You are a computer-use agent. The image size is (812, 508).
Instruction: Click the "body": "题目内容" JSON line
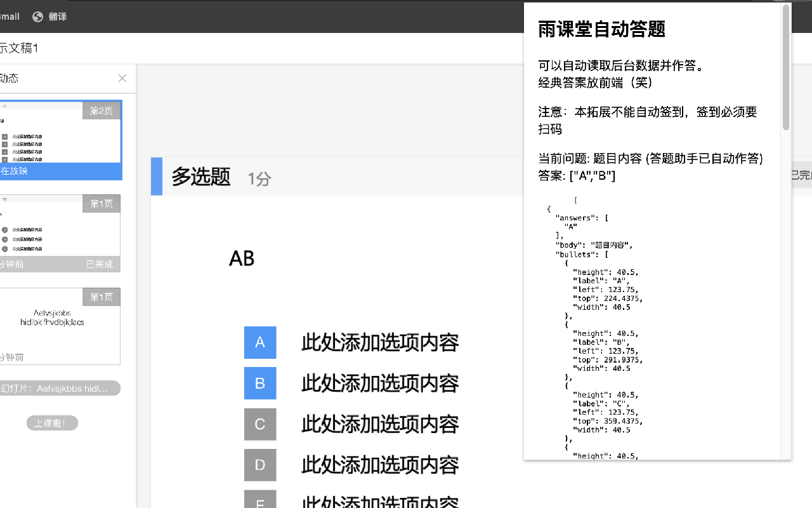[594, 244]
